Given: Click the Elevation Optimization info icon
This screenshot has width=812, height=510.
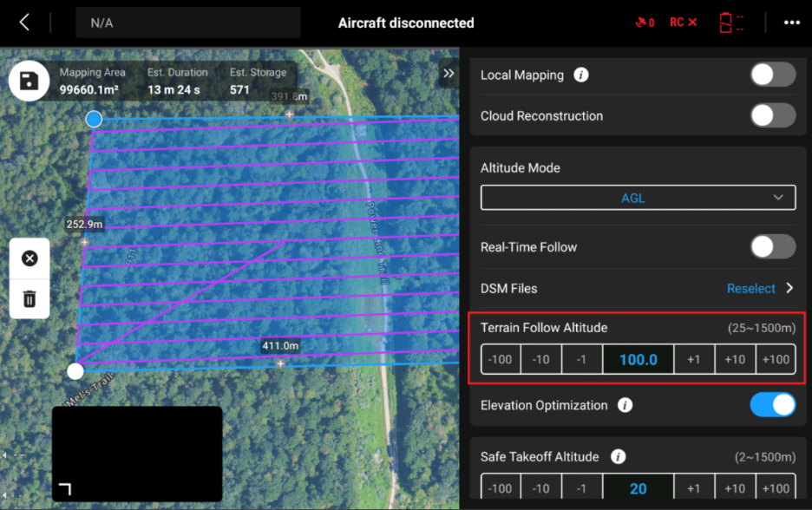Looking at the screenshot, I should 625,405.
